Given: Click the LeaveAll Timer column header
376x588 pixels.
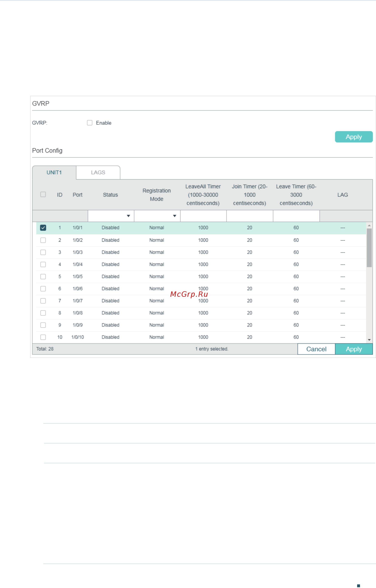Looking at the screenshot, I should [x=203, y=195].
